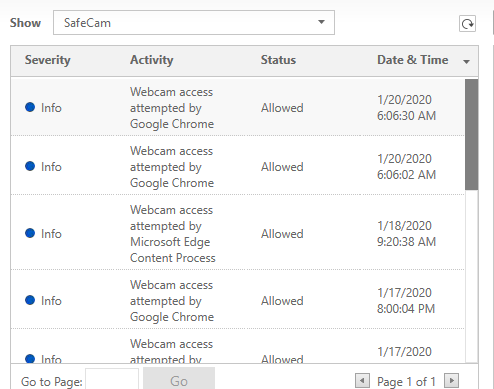Click the Page 1 of 1 label
494x389 pixels.
406,382
